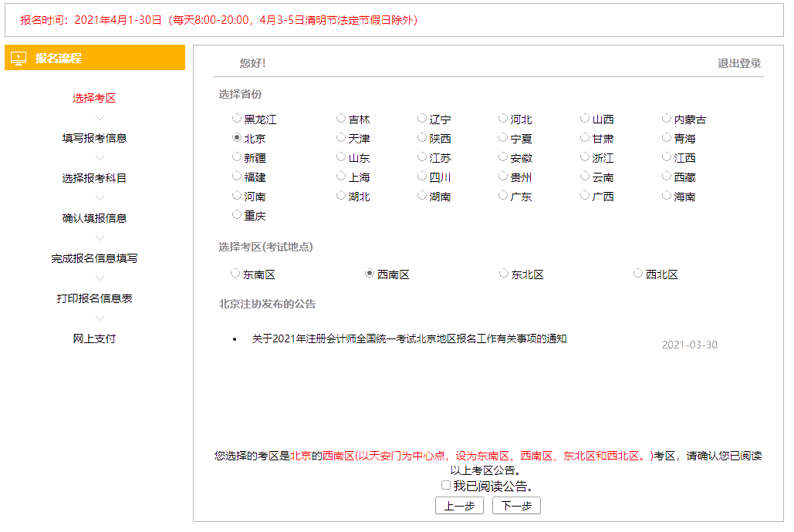The image size is (794, 532).
Task: Tick the 我已阅读公告 checkbox
Action: [446, 486]
